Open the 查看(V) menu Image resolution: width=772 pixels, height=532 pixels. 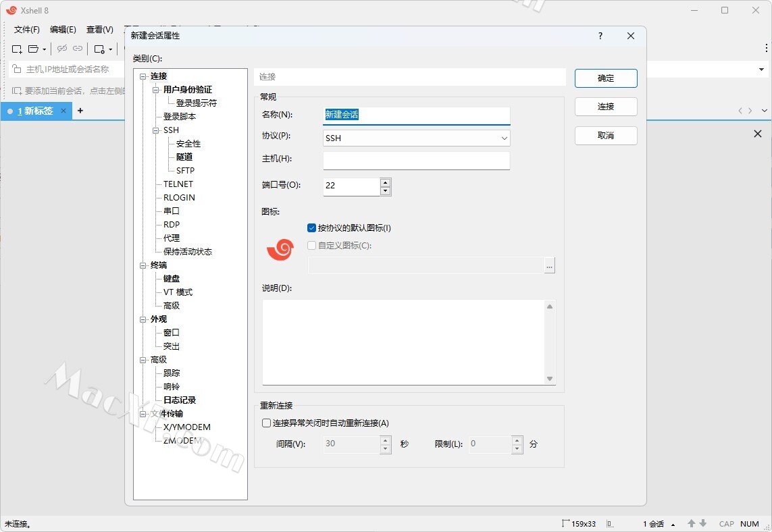click(x=99, y=30)
